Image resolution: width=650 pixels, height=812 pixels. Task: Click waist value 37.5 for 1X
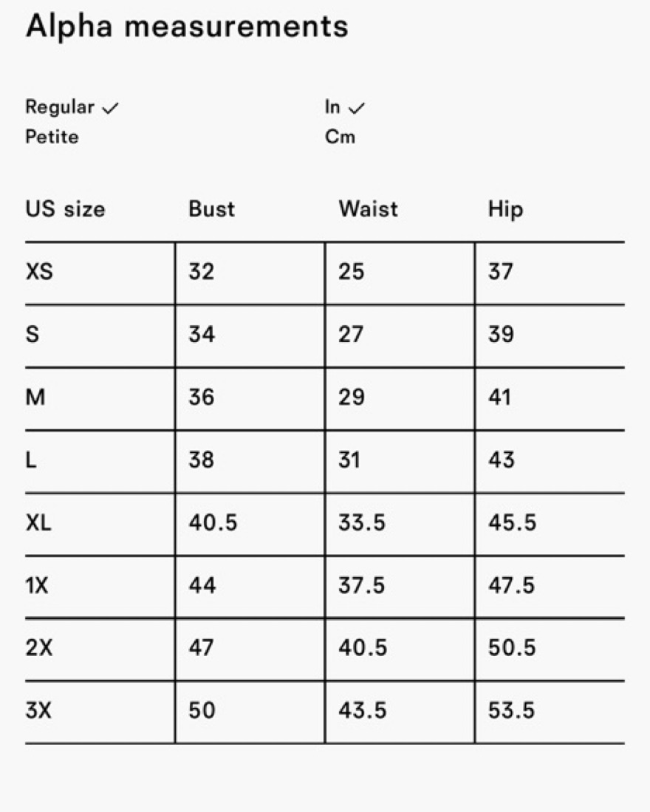362,586
